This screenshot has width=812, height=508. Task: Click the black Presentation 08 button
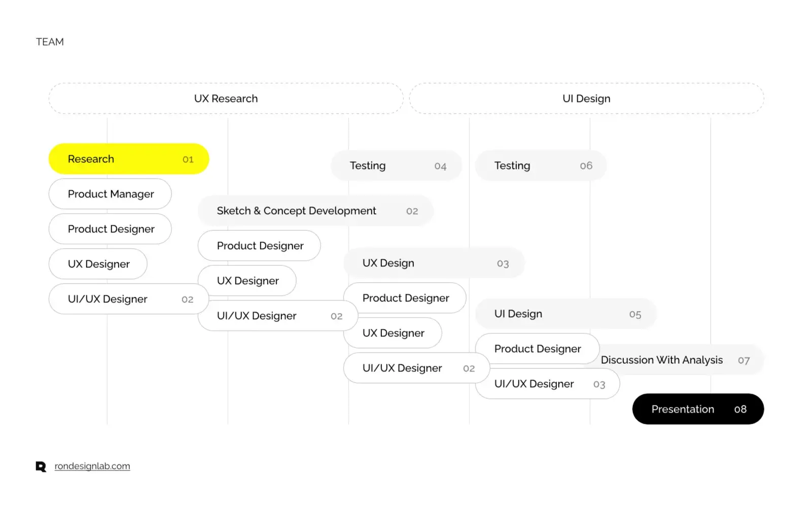698,409
